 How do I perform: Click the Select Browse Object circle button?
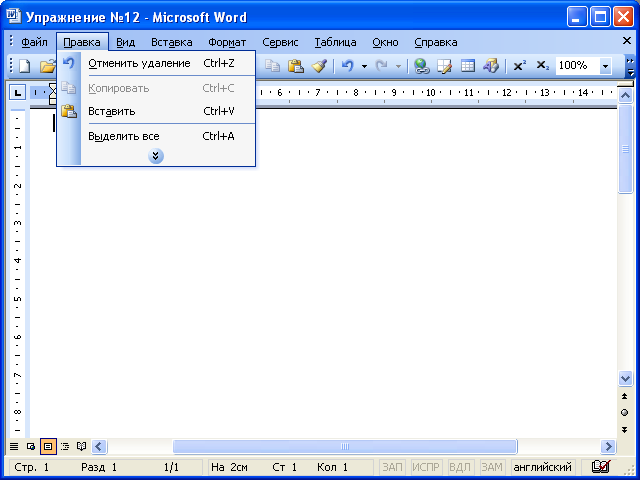624,413
